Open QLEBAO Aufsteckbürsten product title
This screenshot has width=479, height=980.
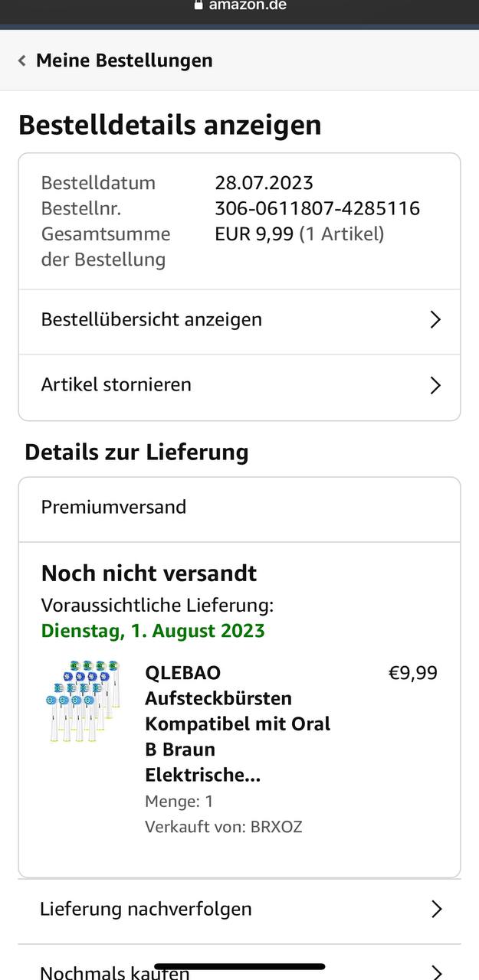click(238, 724)
